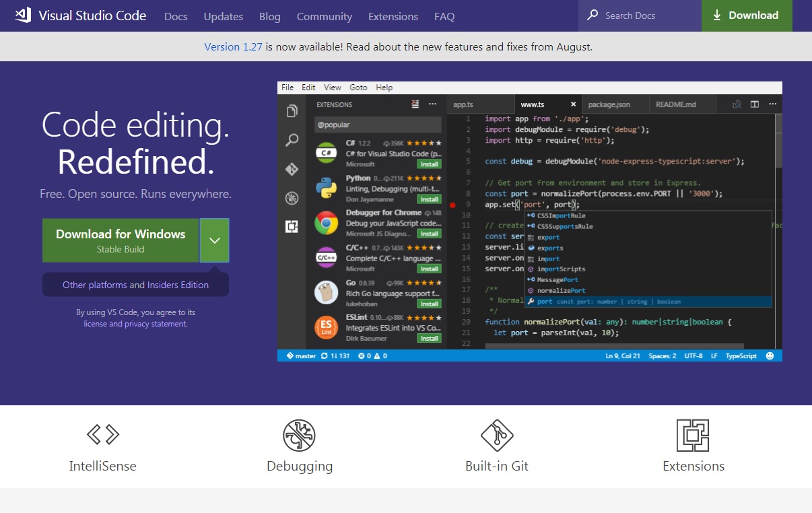Select the Explorer files icon in the activity bar
812x513 pixels.
click(x=292, y=111)
